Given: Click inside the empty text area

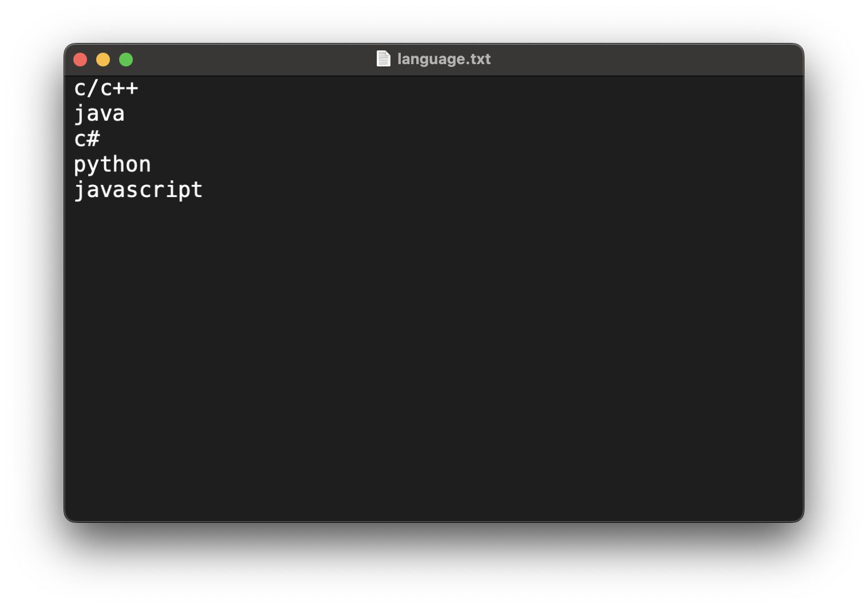Looking at the screenshot, I should click(x=401, y=344).
